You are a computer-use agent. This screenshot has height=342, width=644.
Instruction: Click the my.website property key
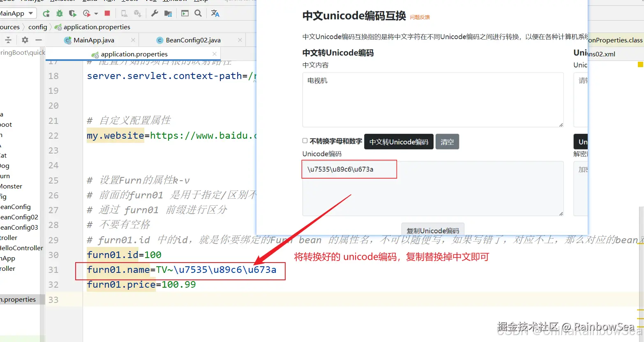115,135
